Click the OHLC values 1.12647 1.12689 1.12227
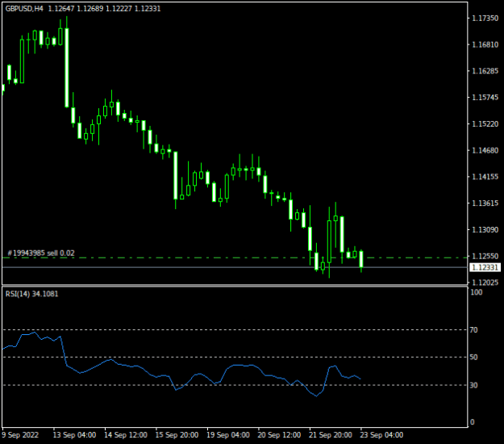The height and width of the screenshot is (444, 504). (90, 9)
